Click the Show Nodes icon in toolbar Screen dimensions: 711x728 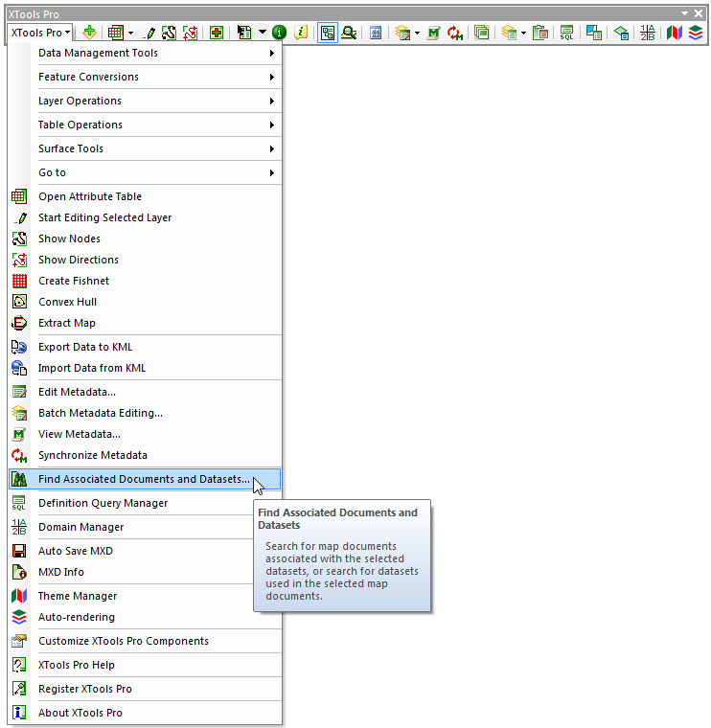169,33
